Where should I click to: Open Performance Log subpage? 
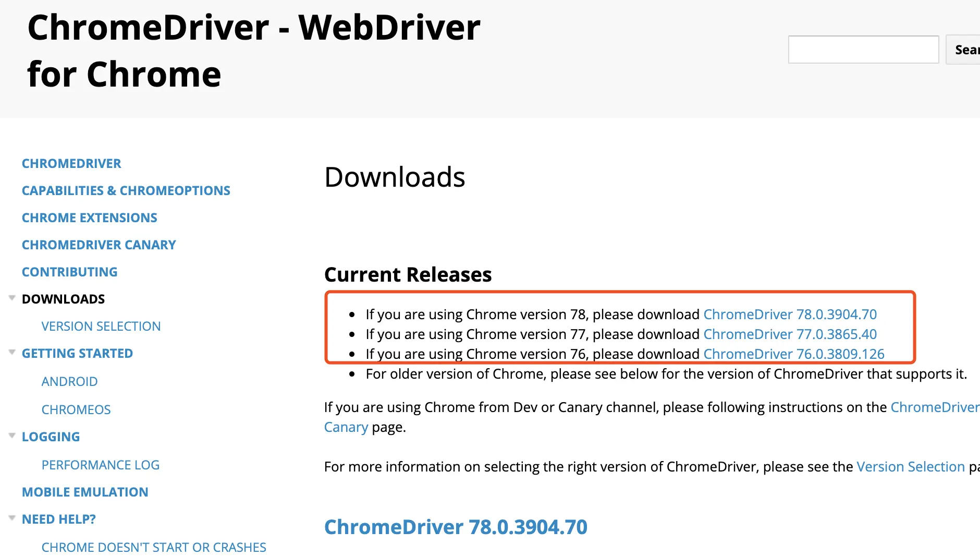click(101, 465)
